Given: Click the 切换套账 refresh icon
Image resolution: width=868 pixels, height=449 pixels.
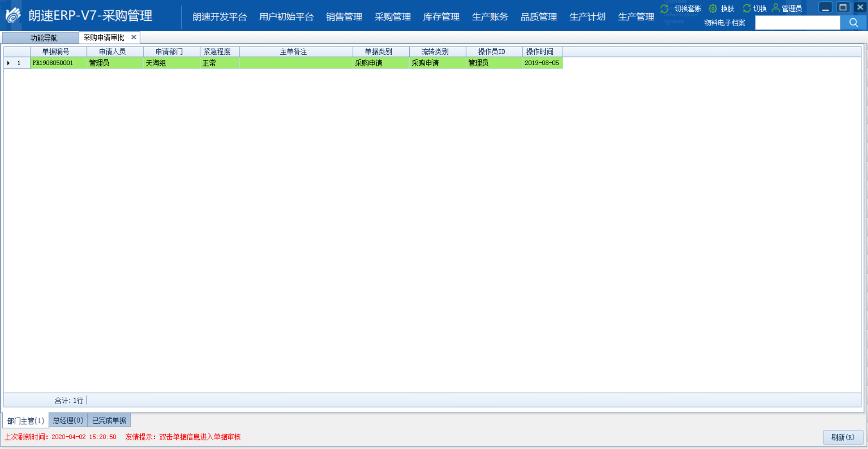Looking at the screenshot, I should (664, 8).
